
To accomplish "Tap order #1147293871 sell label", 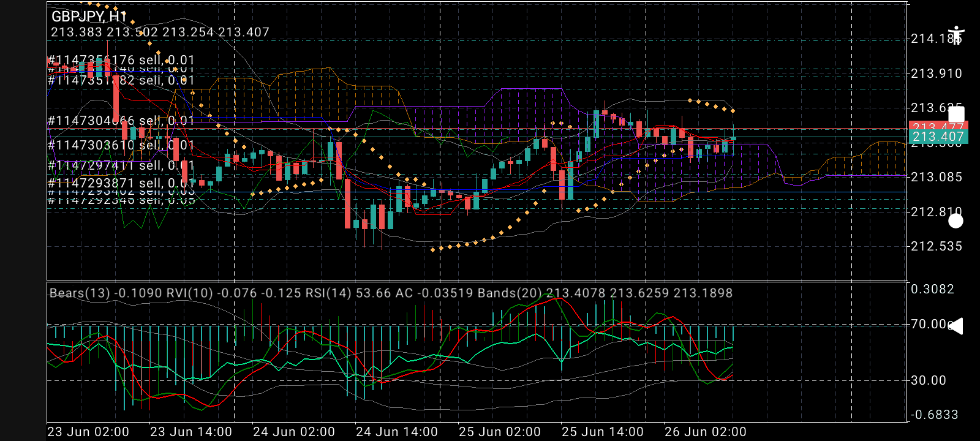I will click(121, 183).
